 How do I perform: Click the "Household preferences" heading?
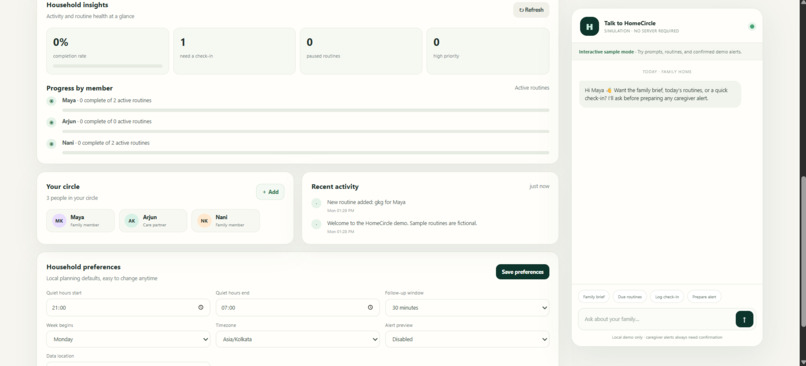(83, 267)
